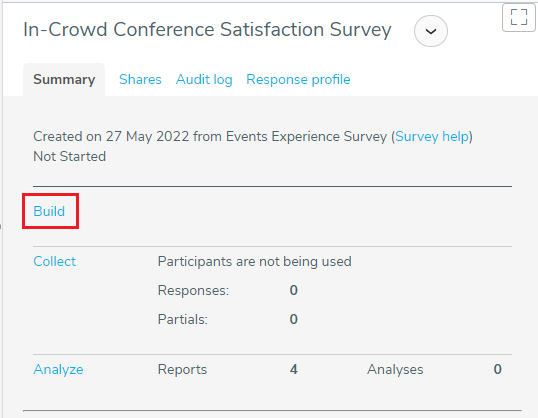Viewport: 538px width, 418px height.
Task: Click the Build link
Action: (x=49, y=211)
